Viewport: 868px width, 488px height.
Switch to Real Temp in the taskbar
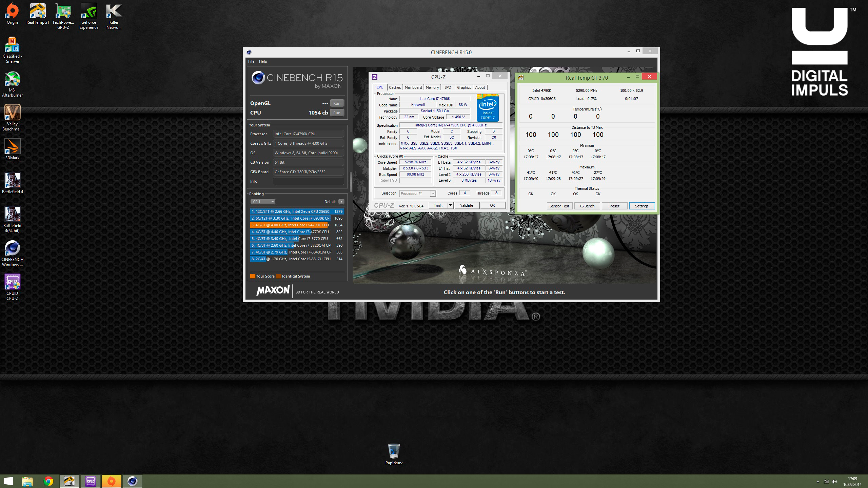tap(70, 481)
